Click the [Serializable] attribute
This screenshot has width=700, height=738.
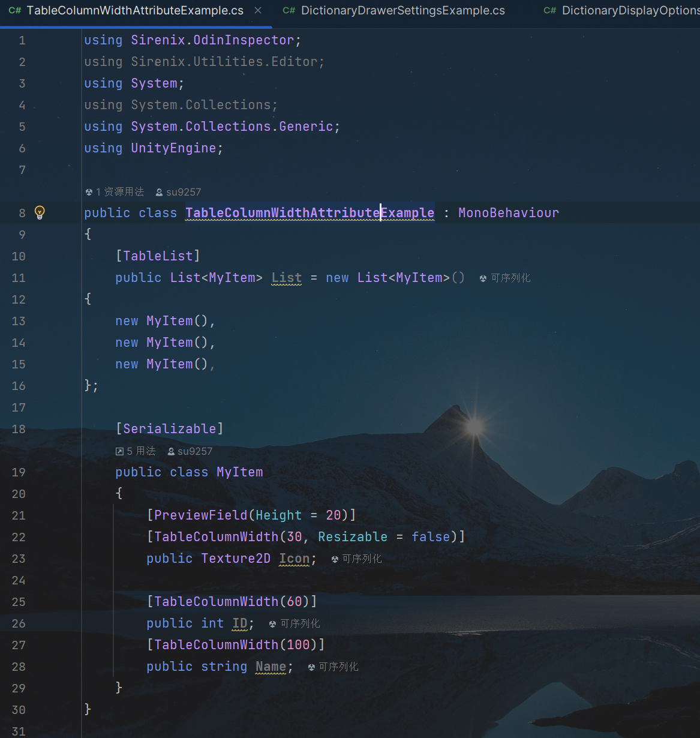click(x=169, y=429)
